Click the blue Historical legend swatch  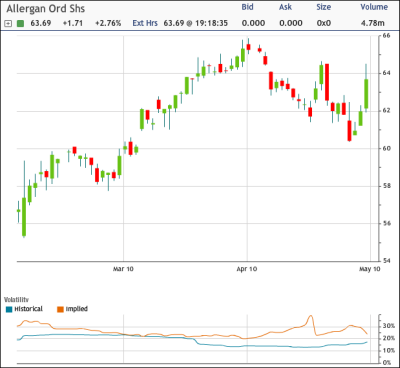pos(9,309)
